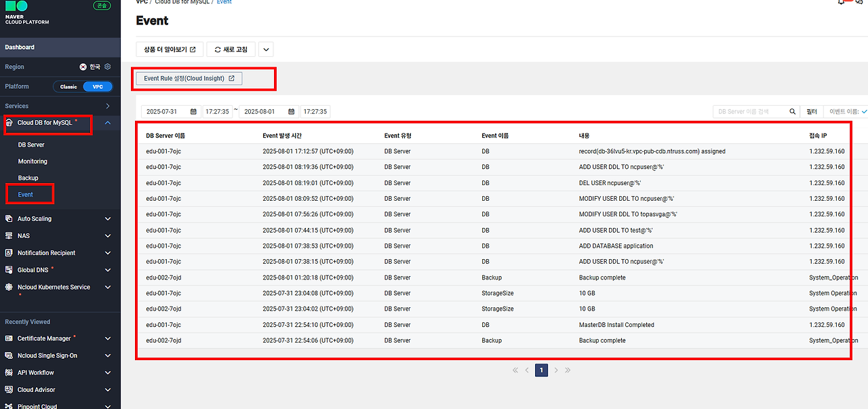868x409 pixels.
Task: Click the Notification Recipient sidebar icon
Action: pos(9,253)
